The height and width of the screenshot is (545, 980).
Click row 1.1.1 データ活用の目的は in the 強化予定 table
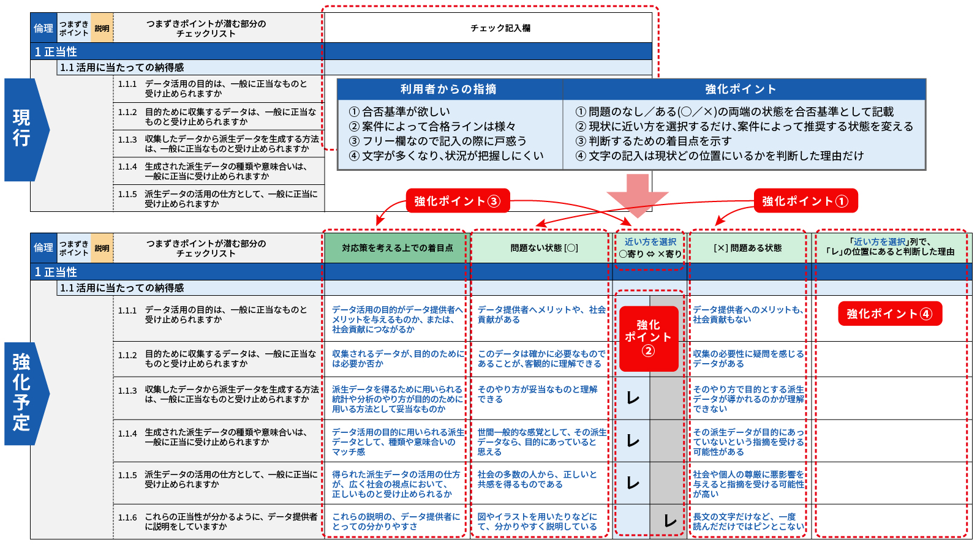[x=218, y=318]
